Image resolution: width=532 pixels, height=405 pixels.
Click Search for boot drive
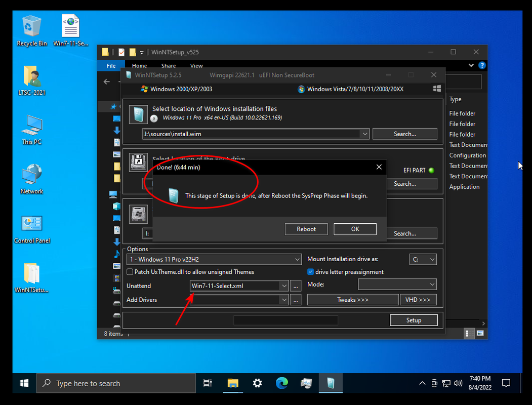405,184
